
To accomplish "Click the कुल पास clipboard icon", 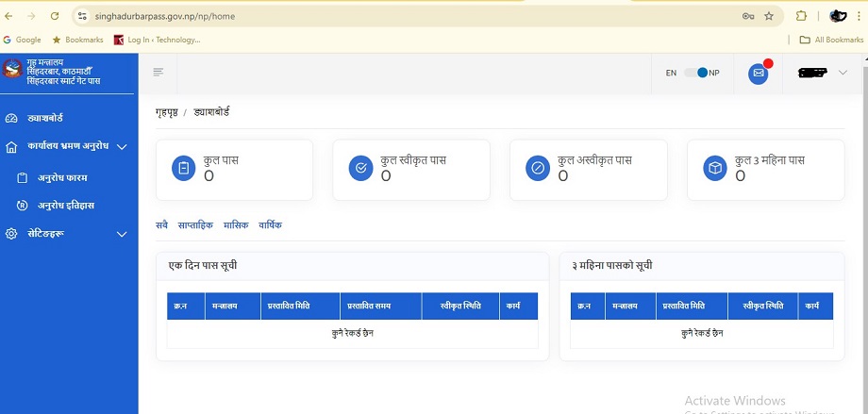I will pyautogui.click(x=183, y=169).
